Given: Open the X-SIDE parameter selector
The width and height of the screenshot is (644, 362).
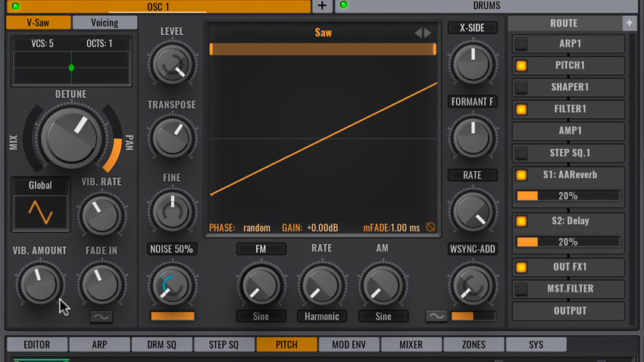Looking at the screenshot, I should [472, 28].
